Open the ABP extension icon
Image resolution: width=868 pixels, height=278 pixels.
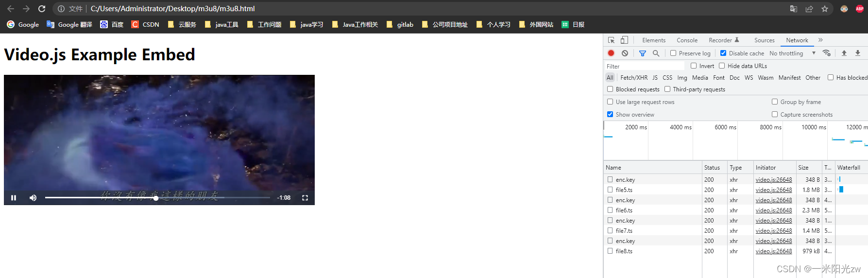coord(860,9)
